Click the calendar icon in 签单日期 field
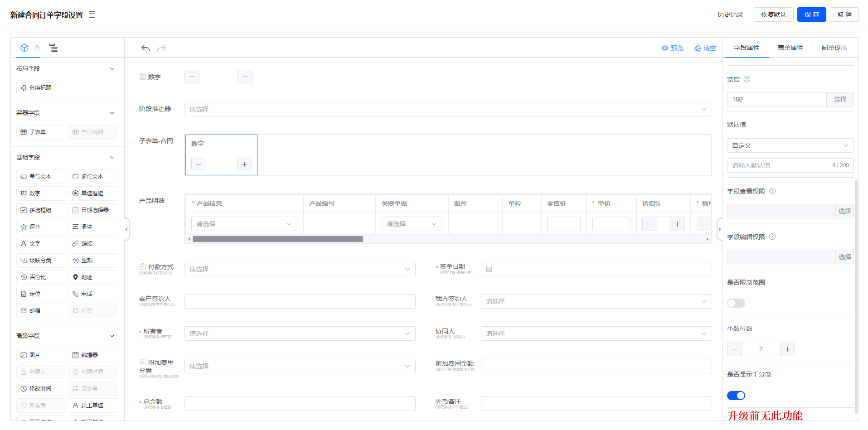 pos(489,270)
